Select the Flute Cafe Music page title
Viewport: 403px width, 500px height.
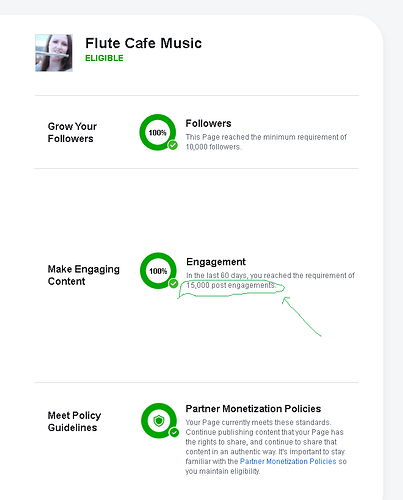(143, 43)
